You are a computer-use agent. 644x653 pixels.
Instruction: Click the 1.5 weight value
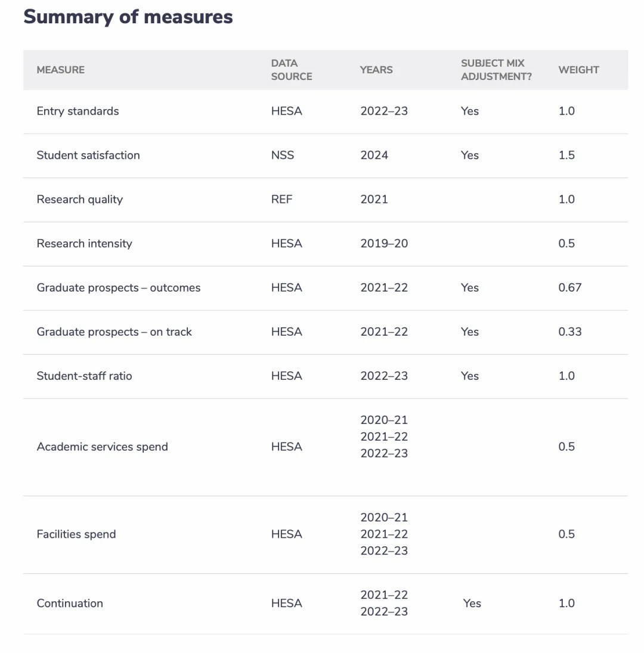(566, 155)
